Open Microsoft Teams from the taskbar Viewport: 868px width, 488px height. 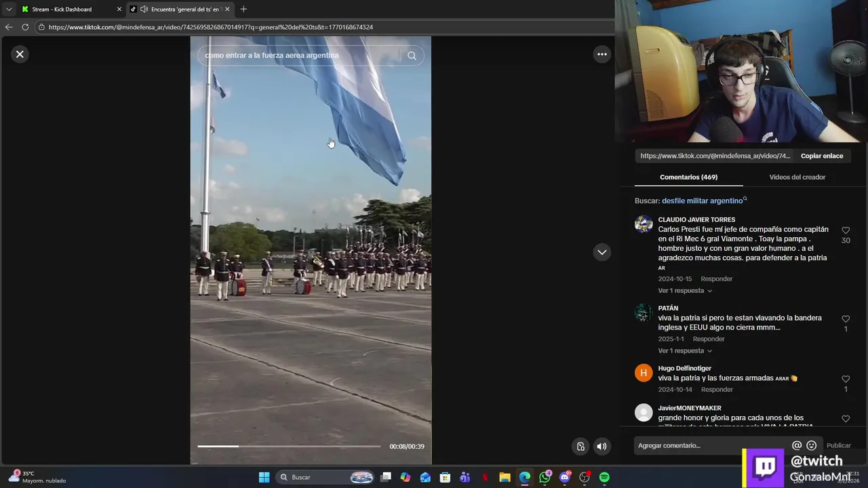pyautogui.click(x=465, y=477)
